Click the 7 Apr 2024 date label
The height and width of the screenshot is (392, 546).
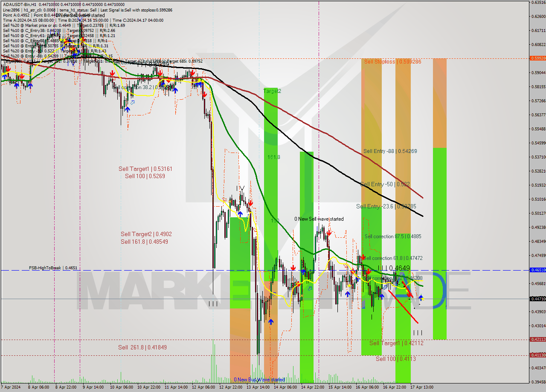pos(11,387)
